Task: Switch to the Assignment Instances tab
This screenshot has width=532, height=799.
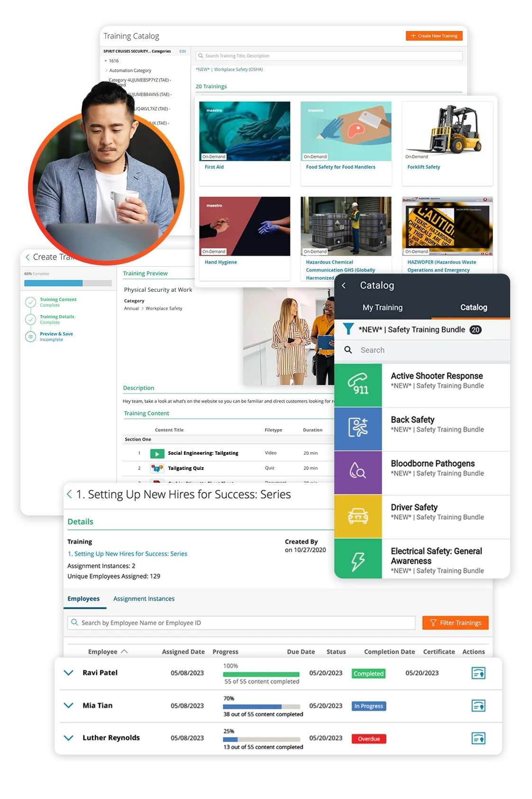Action: coord(144,599)
